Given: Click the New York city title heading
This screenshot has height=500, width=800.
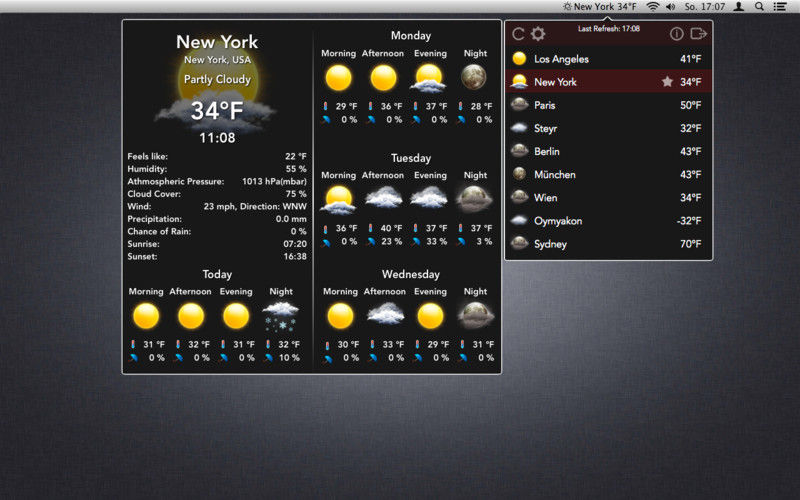Looking at the screenshot, I should [x=217, y=42].
